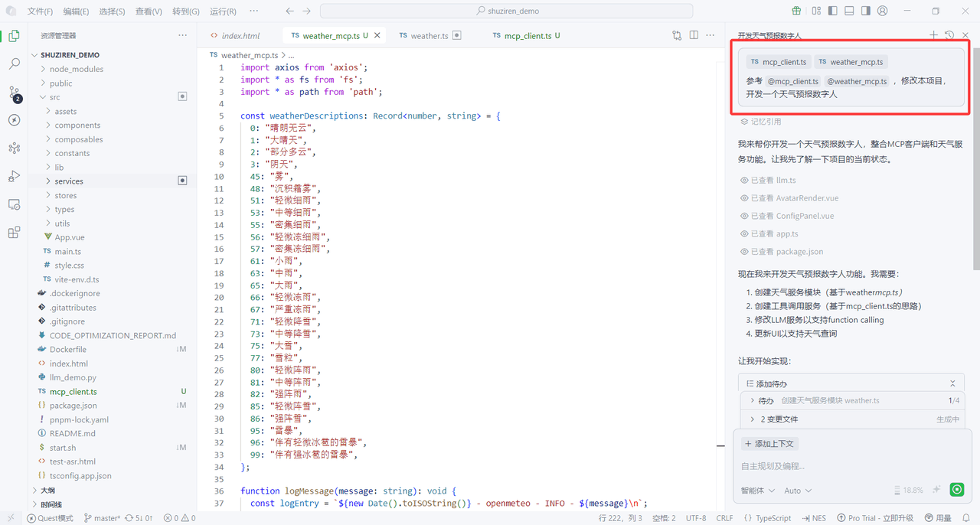This screenshot has width=980, height=525.
Task: Start a new chat with plus icon
Action: point(933,35)
